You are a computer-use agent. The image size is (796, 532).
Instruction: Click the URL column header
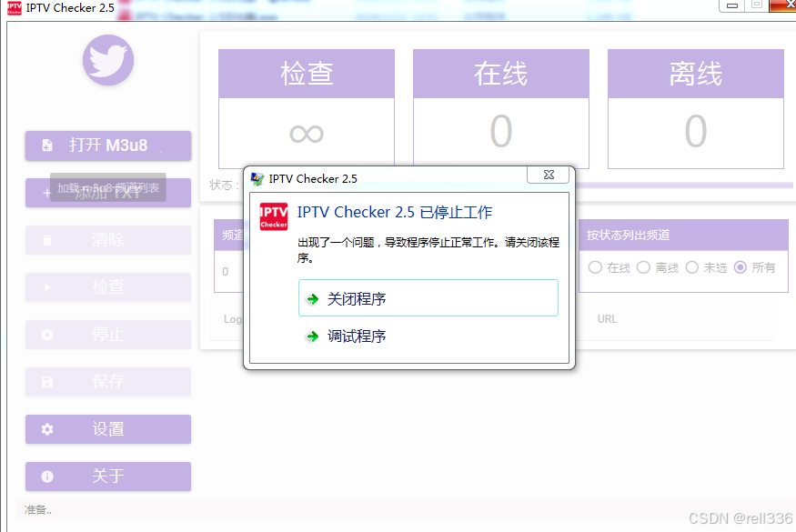point(607,319)
